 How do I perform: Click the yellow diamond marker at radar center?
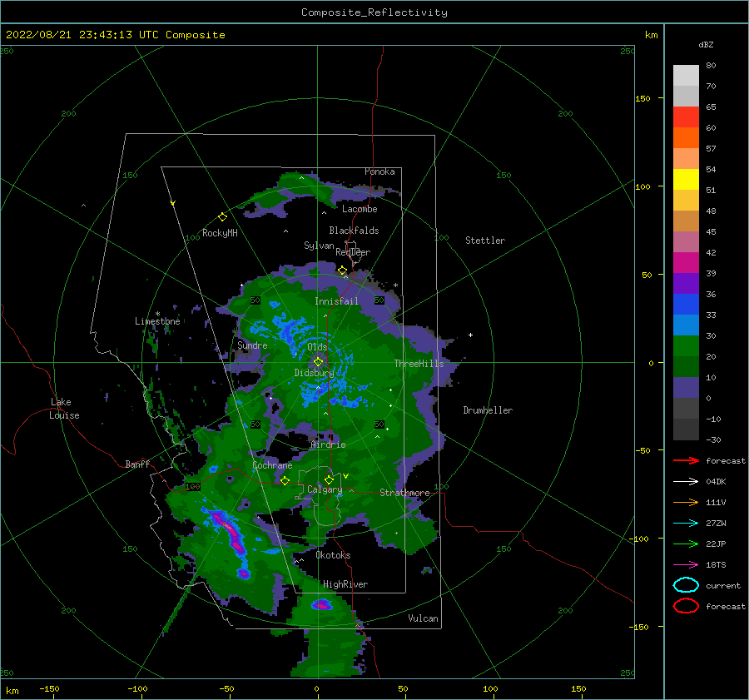[x=318, y=362]
